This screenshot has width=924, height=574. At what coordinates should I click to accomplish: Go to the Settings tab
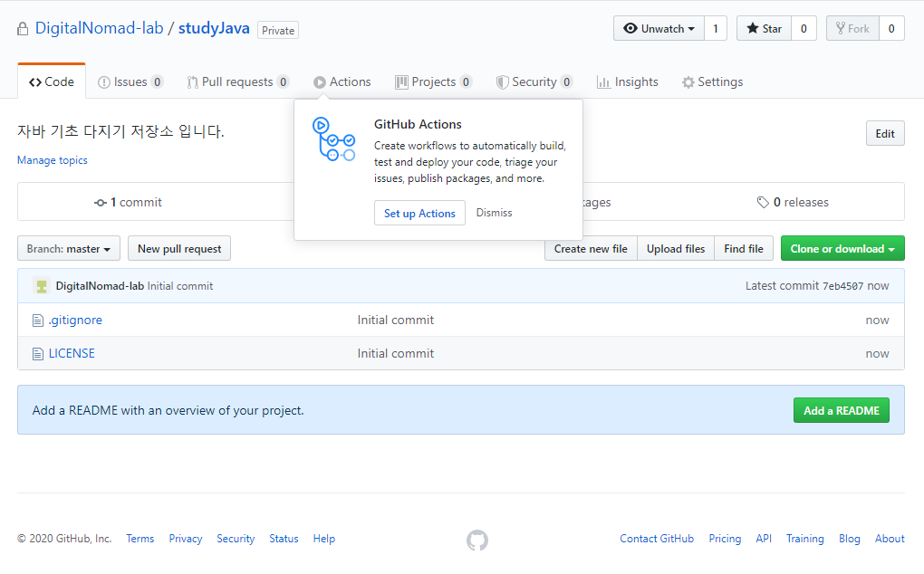[x=712, y=82]
